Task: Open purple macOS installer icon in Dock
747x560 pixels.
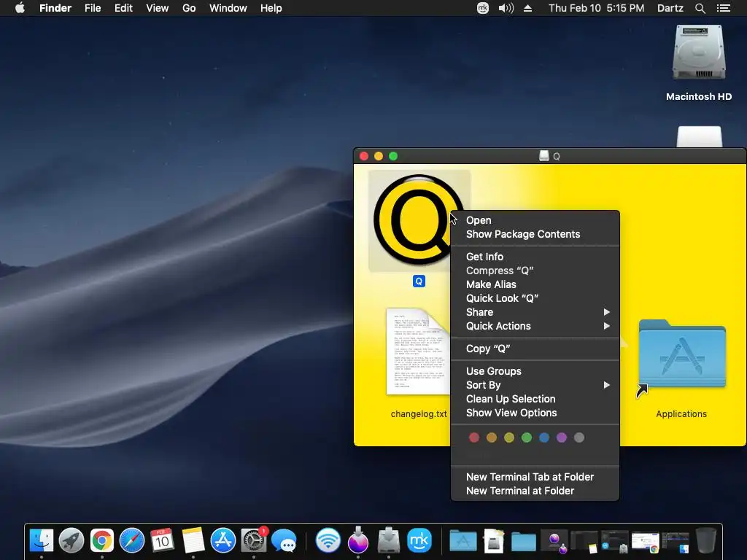Action: [x=358, y=540]
